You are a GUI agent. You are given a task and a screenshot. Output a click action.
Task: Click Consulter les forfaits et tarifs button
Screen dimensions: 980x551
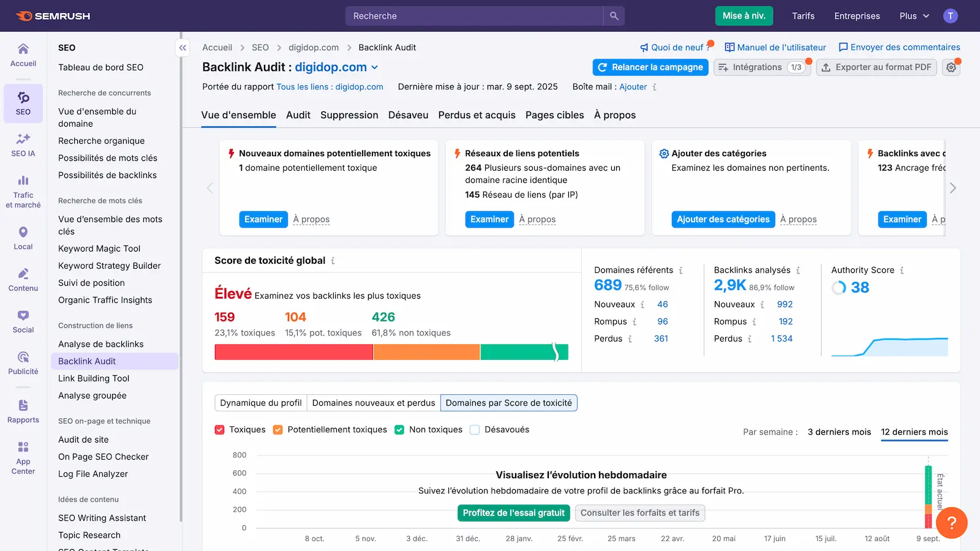640,513
